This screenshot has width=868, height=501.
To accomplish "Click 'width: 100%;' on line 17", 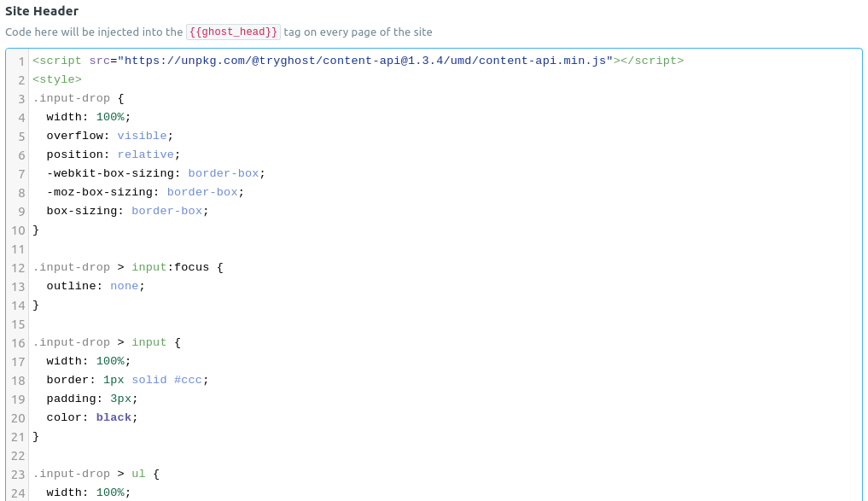I will pos(89,362).
